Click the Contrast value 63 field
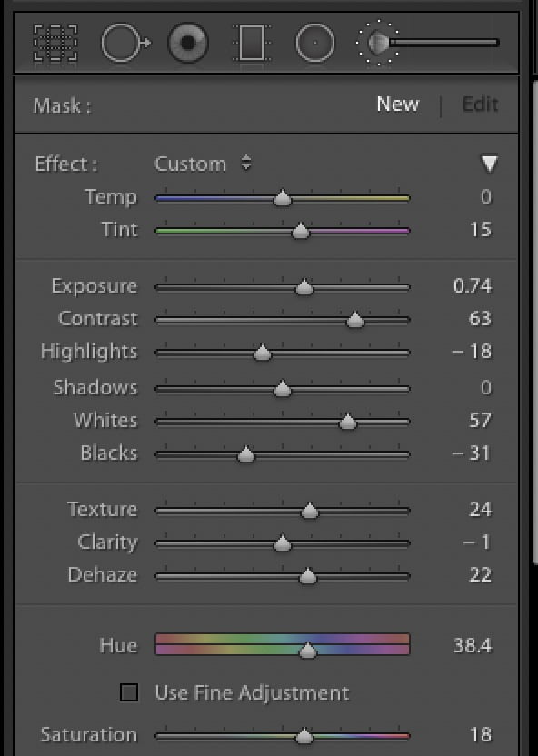The width and height of the screenshot is (538, 756). click(480, 319)
